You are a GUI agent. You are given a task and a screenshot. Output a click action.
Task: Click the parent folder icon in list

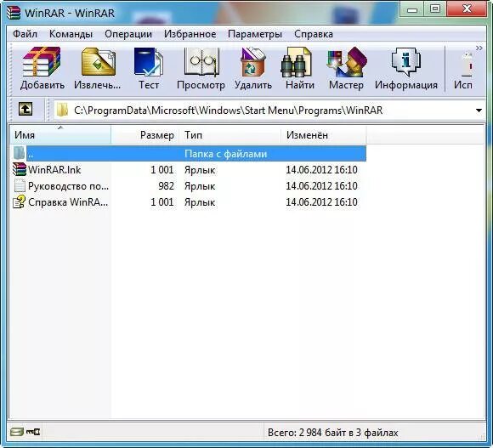[x=19, y=153]
